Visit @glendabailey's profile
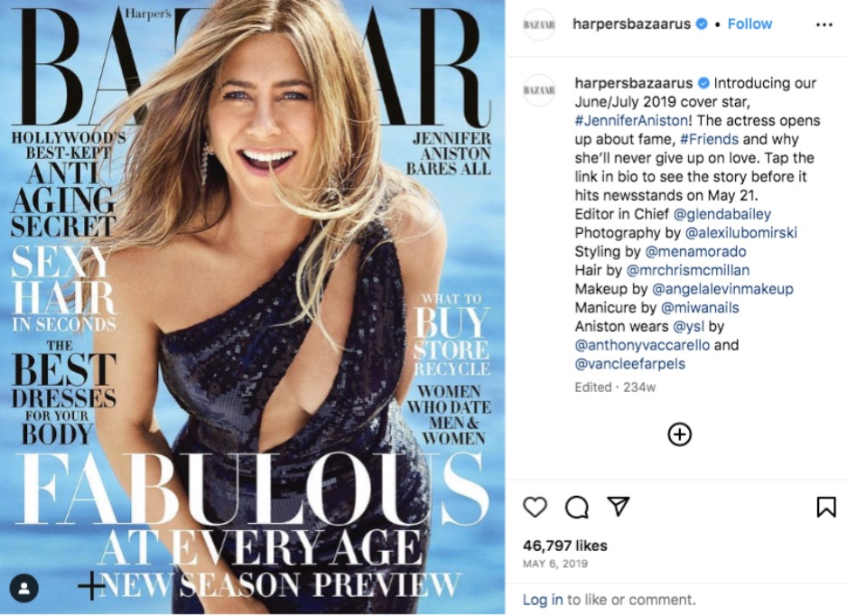Image resolution: width=847 pixels, height=616 pixels. point(722,214)
